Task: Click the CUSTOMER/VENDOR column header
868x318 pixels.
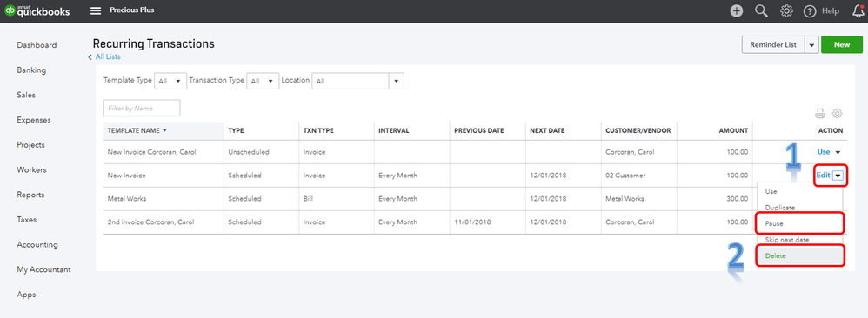Action: [x=638, y=131]
